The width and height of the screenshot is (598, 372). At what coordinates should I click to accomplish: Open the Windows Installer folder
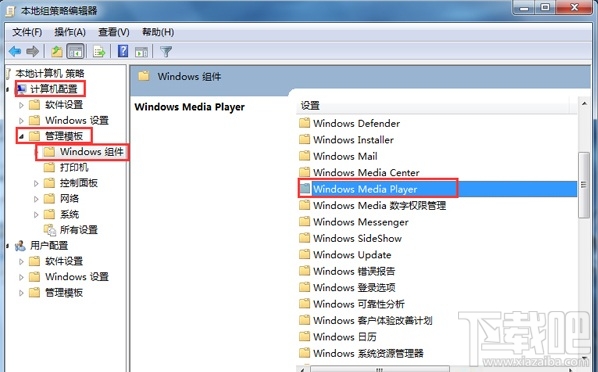pyautogui.click(x=353, y=140)
